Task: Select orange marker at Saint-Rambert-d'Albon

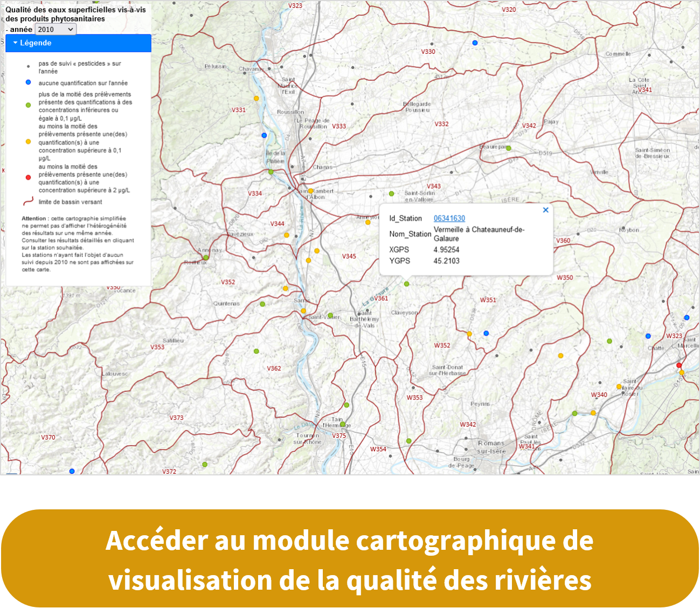Action: (x=310, y=191)
